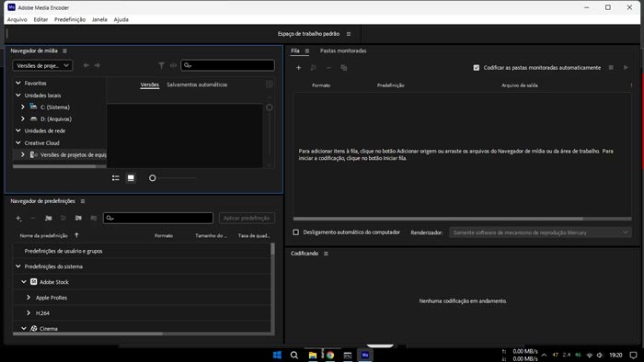644x362 pixels.
Task: Select Predefinições de usuário e grupos row
Action: point(142,251)
